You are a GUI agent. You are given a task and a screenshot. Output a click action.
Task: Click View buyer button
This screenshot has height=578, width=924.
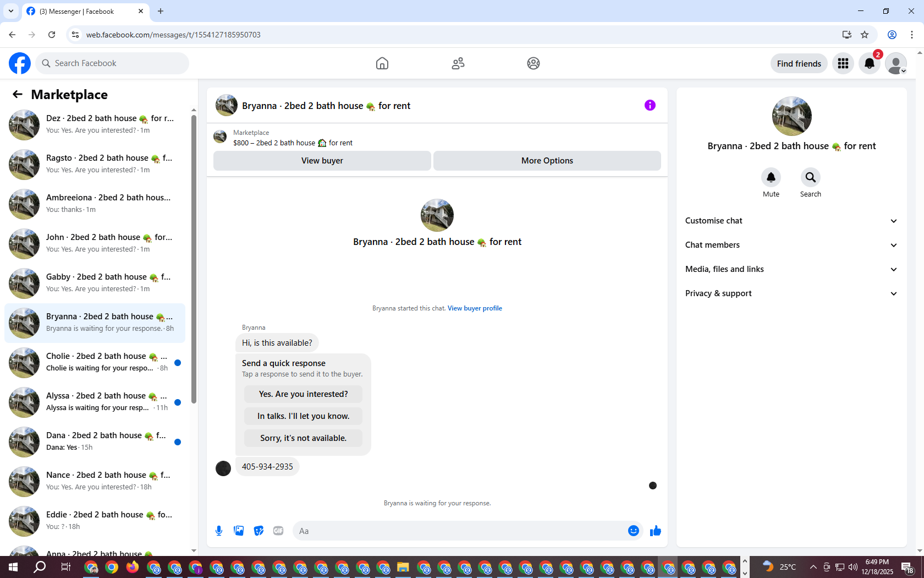coord(322,161)
